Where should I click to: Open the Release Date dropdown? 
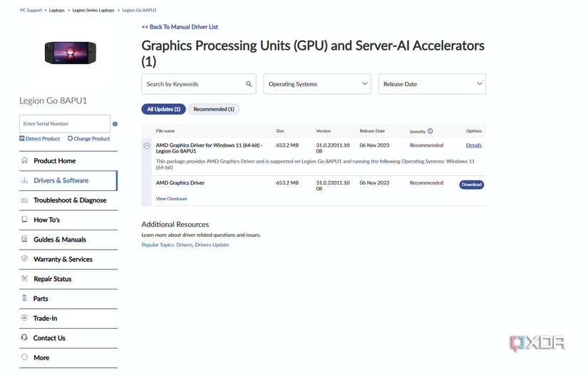[432, 84]
